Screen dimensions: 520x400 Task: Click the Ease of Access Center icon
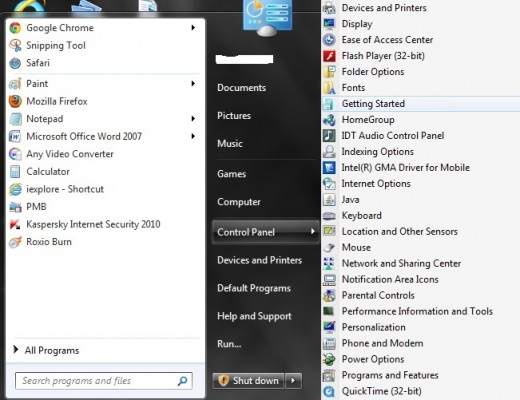pyautogui.click(x=329, y=40)
